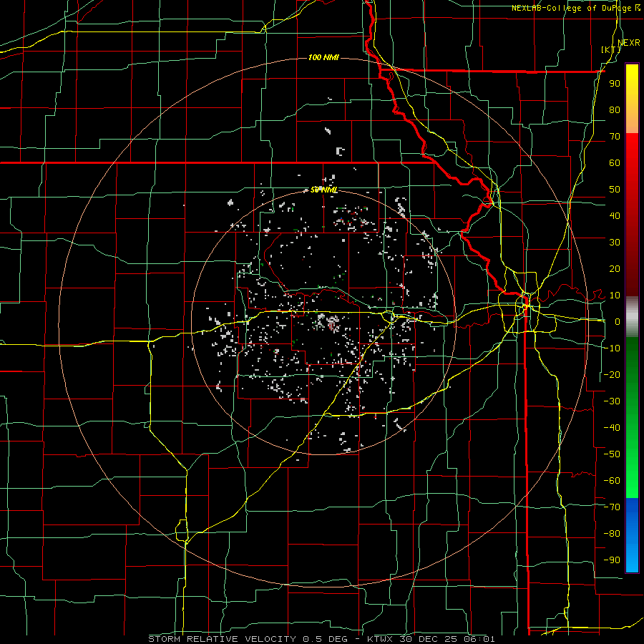This screenshot has height=644, width=644.
Task: Click the bright red segment of color bar
Action: [x=632, y=160]
